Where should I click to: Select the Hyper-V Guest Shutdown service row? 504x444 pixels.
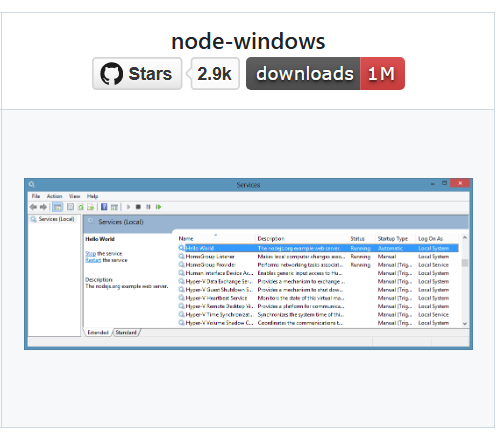(x=318, y=290)
